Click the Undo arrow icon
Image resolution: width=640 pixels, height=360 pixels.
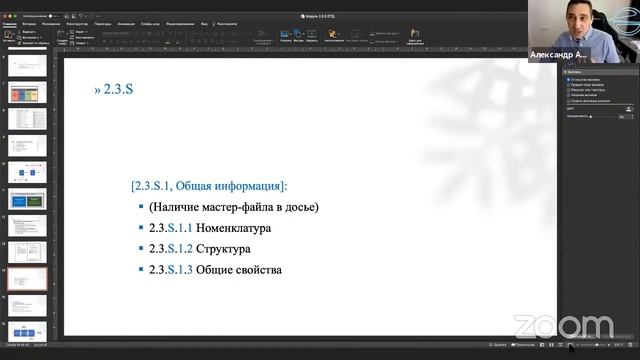click(x=81, y=16)
